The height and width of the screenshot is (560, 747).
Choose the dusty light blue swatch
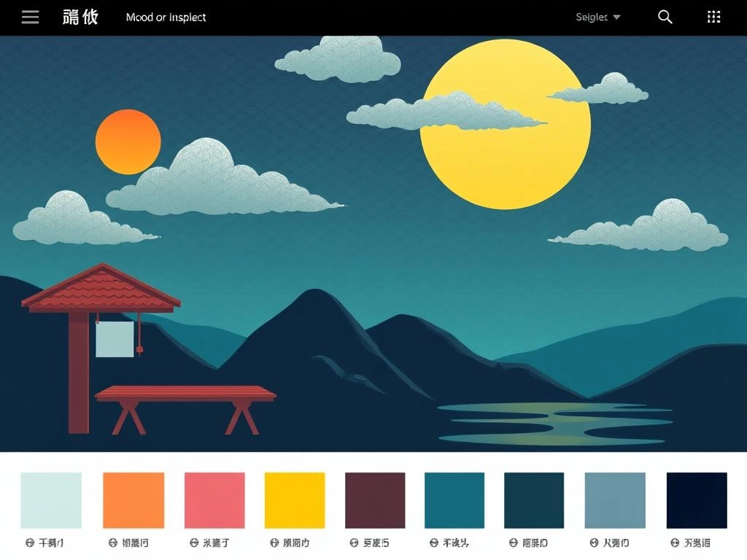click(x=615, y=500)
